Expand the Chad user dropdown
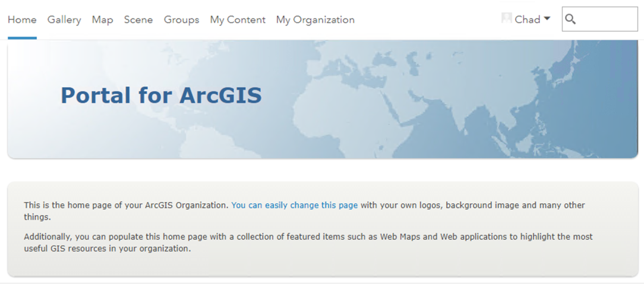 pyautogui.click(x=532, y=19)
